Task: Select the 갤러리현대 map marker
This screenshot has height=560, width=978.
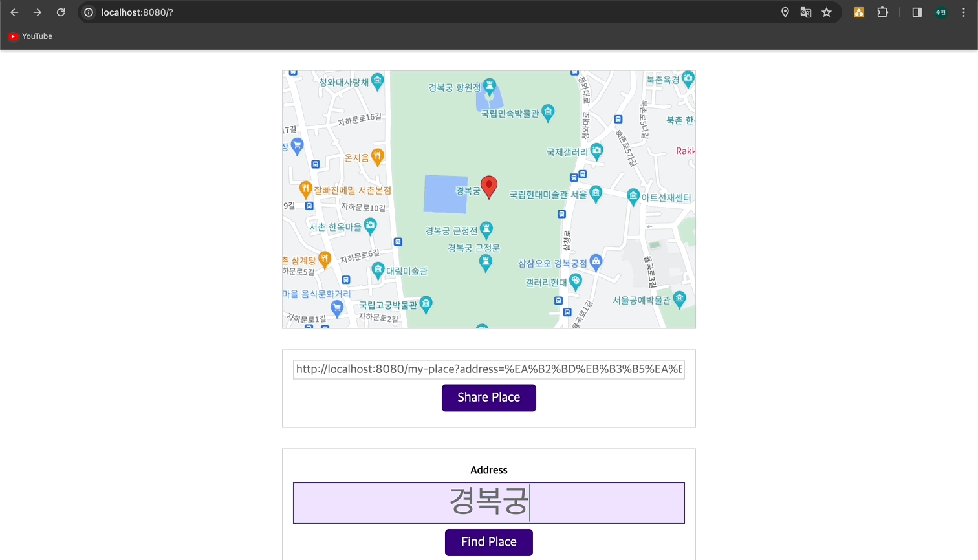Action: pos(575,281)
